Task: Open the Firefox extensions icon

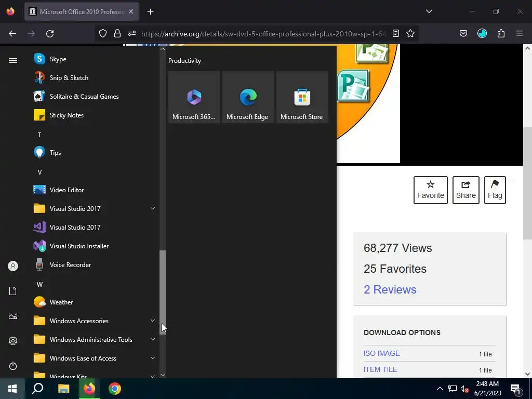Action: pos(501,34)
